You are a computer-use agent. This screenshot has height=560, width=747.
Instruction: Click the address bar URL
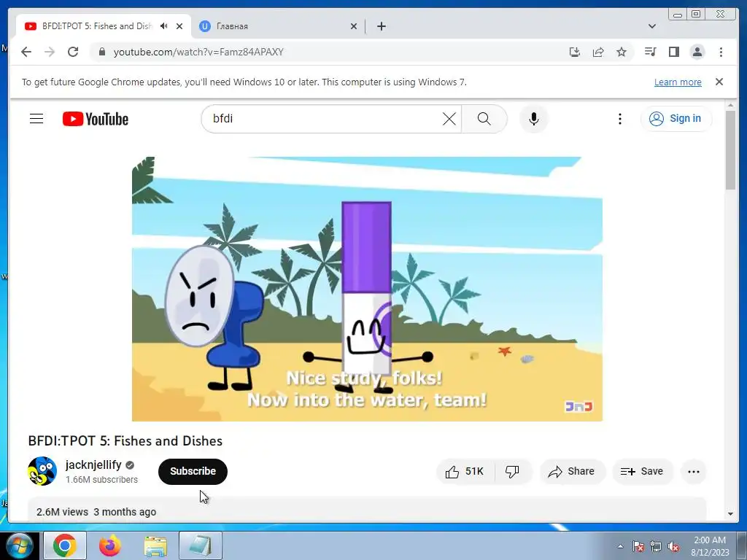[198, 52]
